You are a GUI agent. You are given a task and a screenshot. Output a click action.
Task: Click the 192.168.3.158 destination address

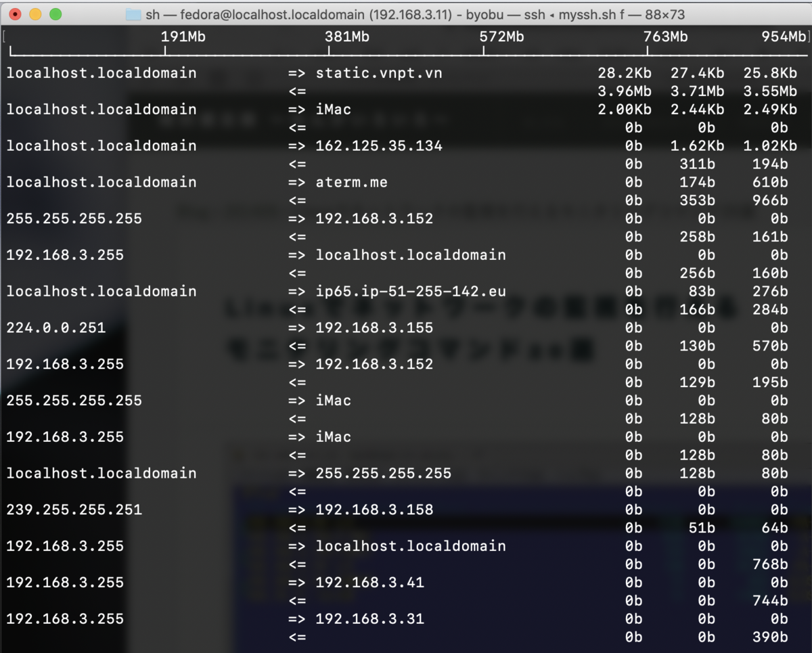point(374,510)
